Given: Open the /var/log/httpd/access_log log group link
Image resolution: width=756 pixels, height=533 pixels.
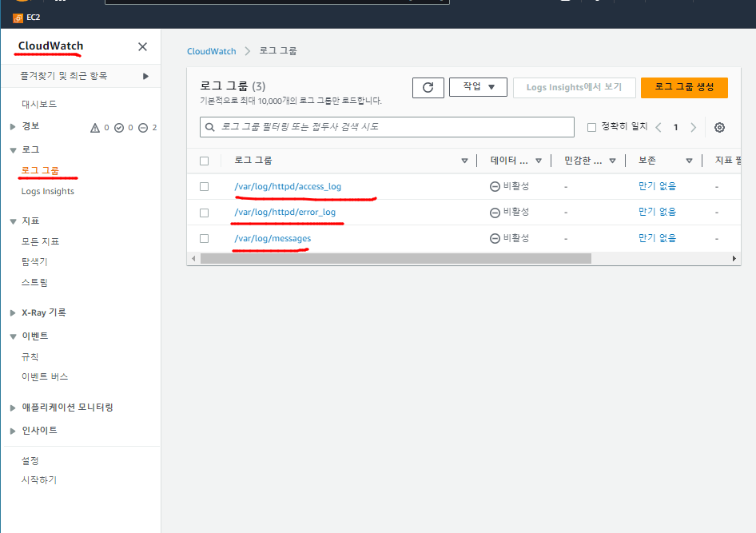Looking at the screenshot, I should pos(288,186).
